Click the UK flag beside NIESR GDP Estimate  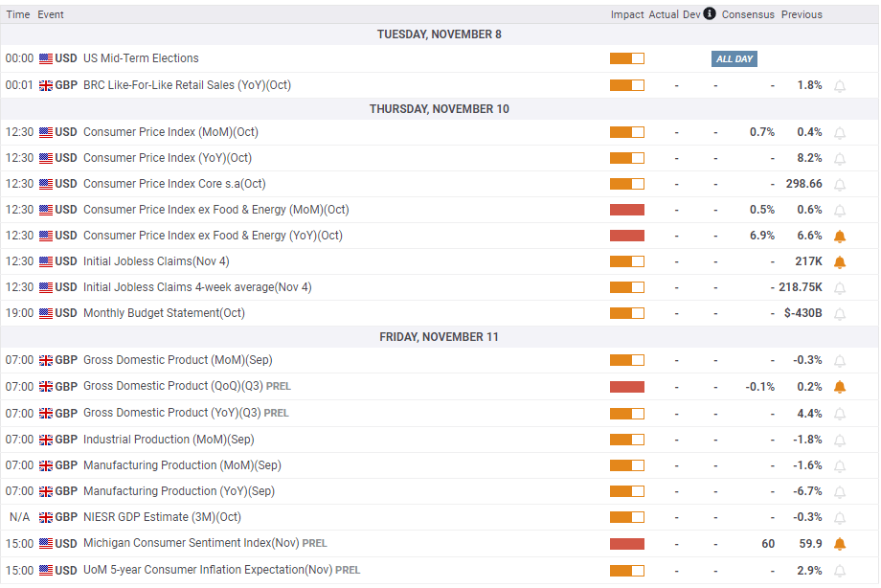pyautogui.click(x=46, y=518)
